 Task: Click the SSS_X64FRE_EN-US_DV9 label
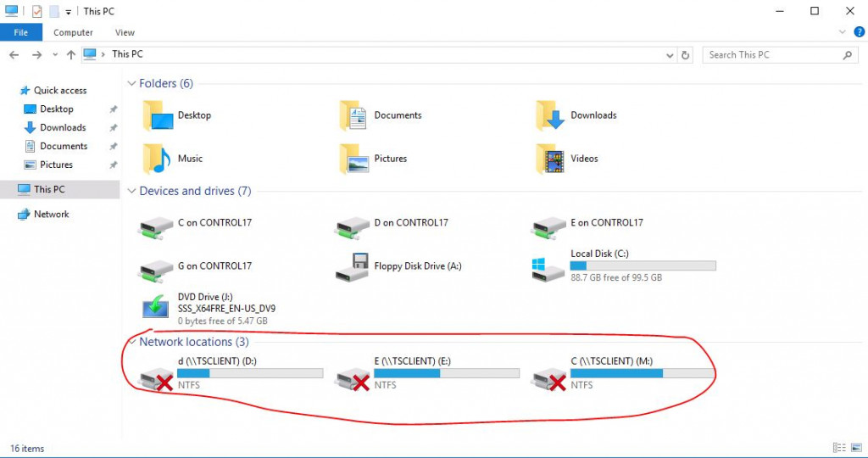[x=226, y=309]
